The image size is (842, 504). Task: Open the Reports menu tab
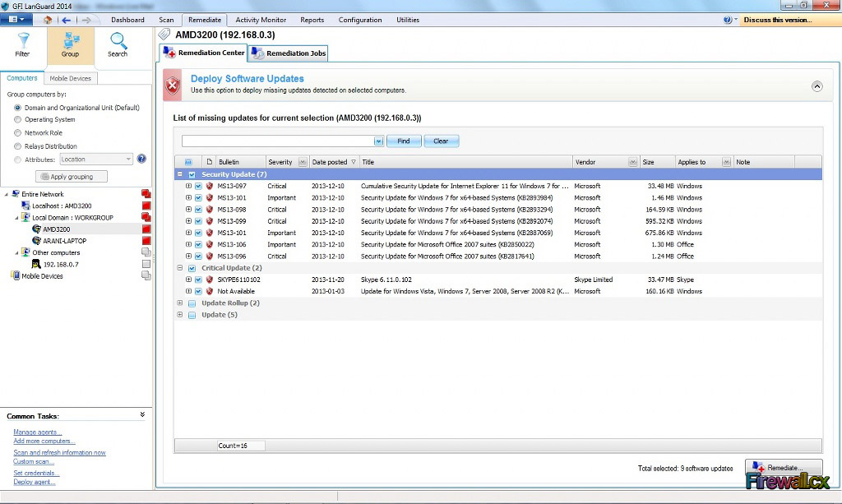click(x=312, y=20)
